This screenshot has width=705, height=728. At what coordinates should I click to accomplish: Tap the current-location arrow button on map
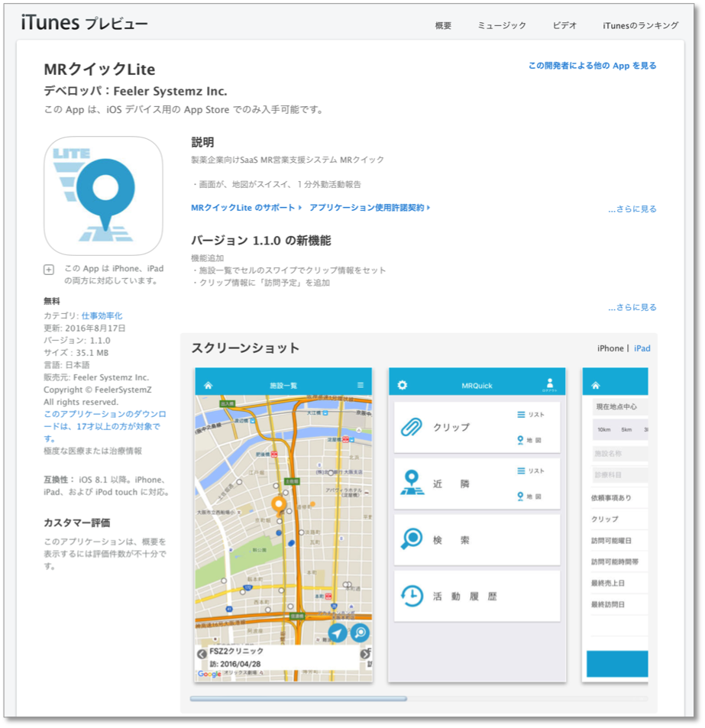tap(338, 633)
